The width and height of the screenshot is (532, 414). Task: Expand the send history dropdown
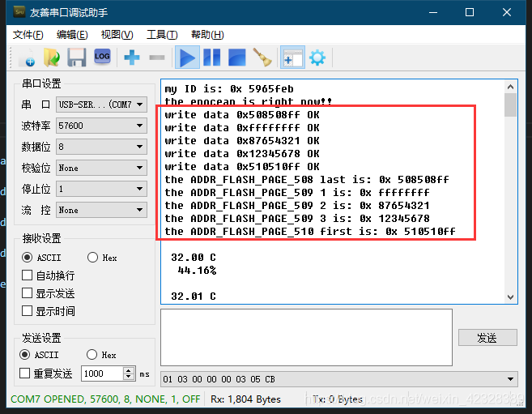tap(510, 379)
